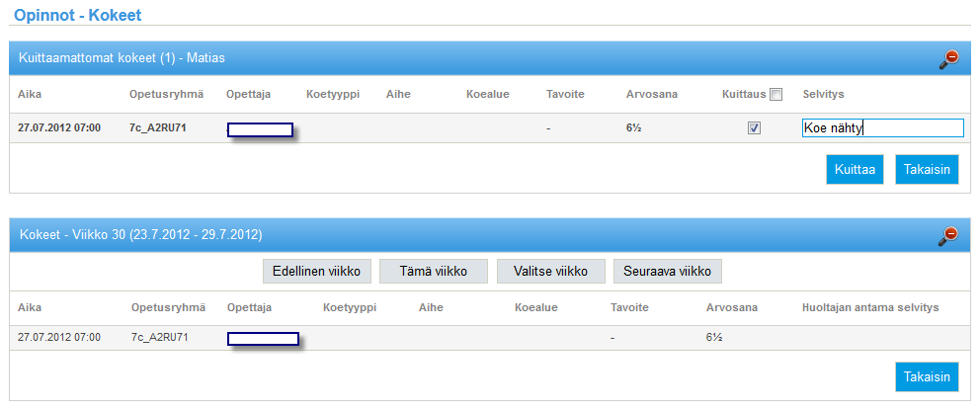This screenshot has height=411, width=980.
Task: Click the Aika header in the weekly table
Action: (x=30, y=307)
